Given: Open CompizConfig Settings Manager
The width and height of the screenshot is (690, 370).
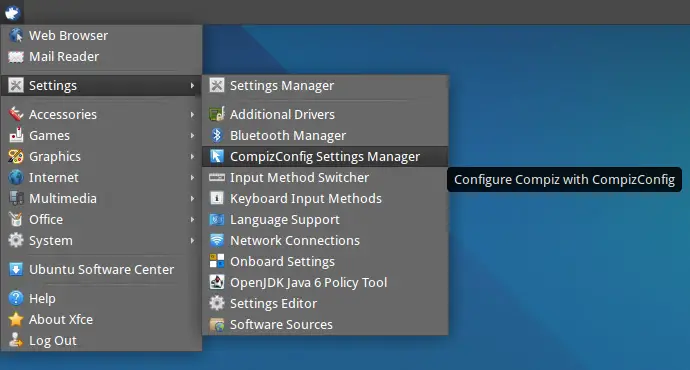Looking at the screenshot, I should [x=325, y=157].
